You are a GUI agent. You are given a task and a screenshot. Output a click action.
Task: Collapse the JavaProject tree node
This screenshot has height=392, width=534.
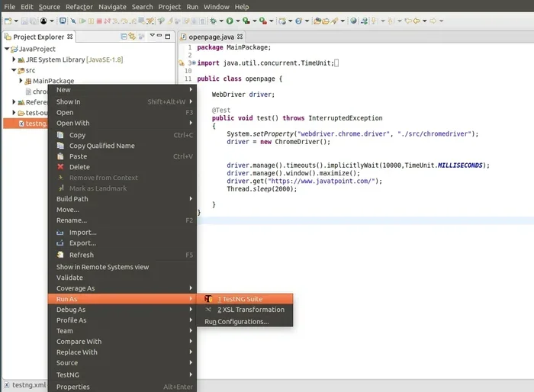click(x=6, y=49)
